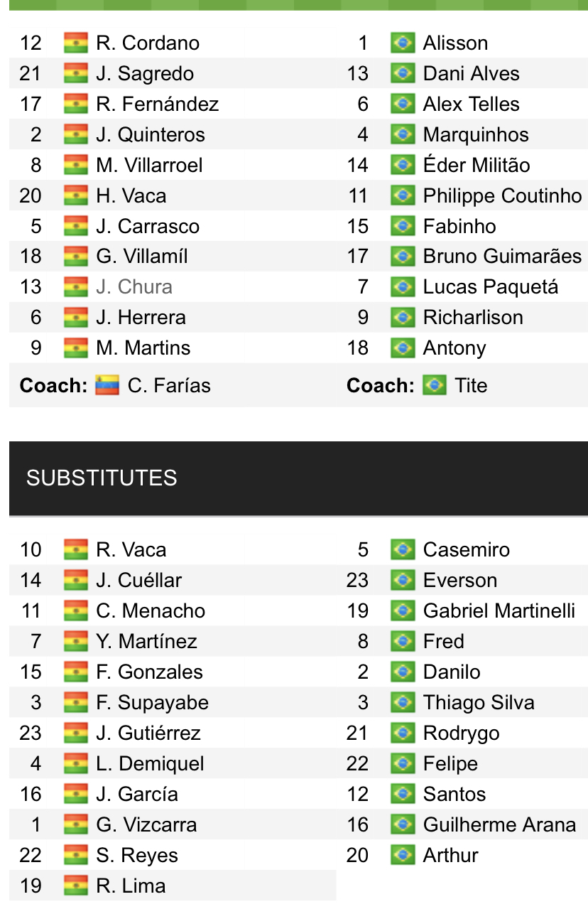The image size is (588, 909).
Task: View coach C. Farías profile
Action: point(169,385)
